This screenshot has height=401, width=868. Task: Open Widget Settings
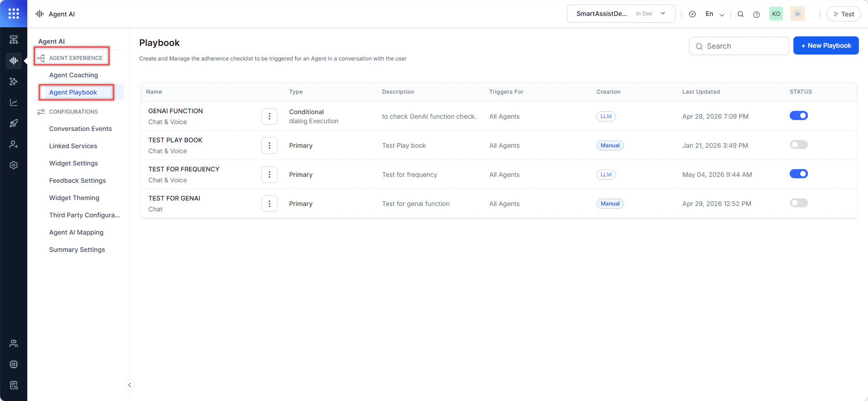tap(74, 163)
